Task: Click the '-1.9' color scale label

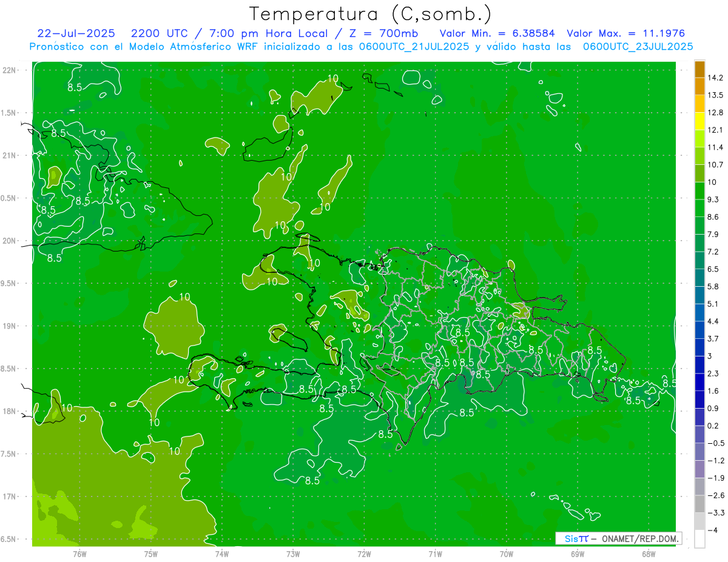Action: [x=715, y=478]
